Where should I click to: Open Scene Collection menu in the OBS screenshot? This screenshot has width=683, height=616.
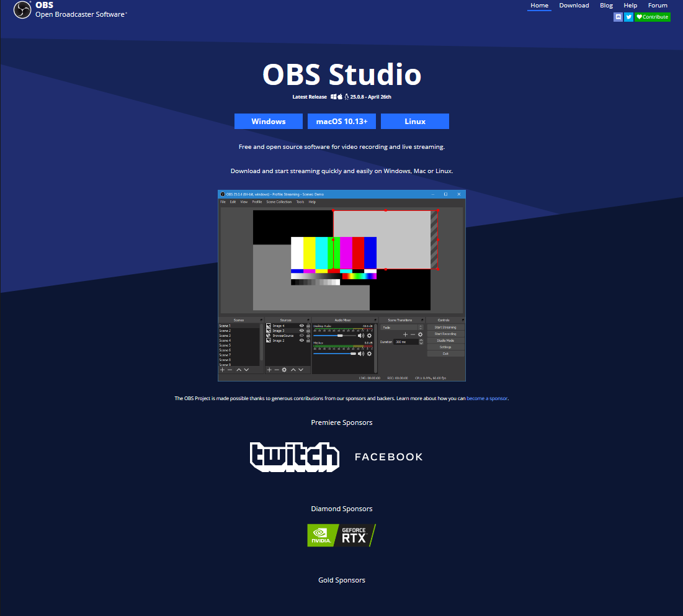(279, 202)
